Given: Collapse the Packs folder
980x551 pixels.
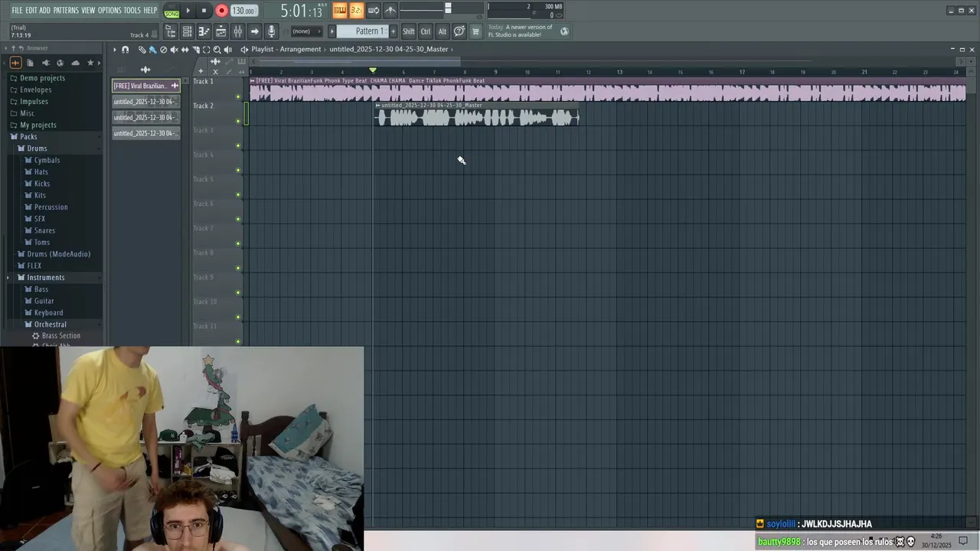Looking at the screenshot, I should click(28, 137).
